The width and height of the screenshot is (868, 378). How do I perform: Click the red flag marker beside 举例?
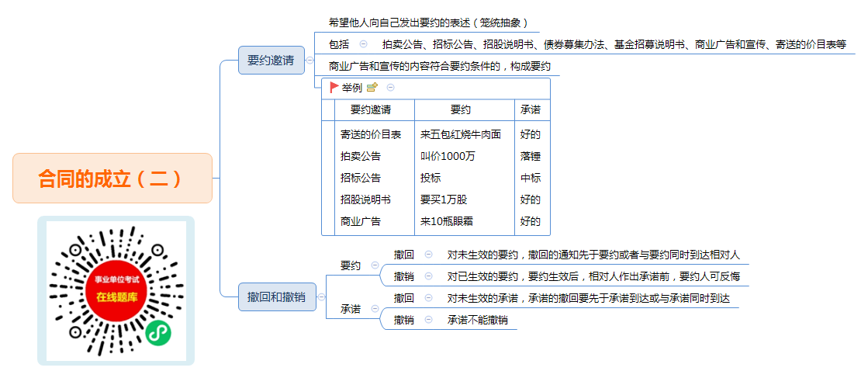(x=334, y=87)
